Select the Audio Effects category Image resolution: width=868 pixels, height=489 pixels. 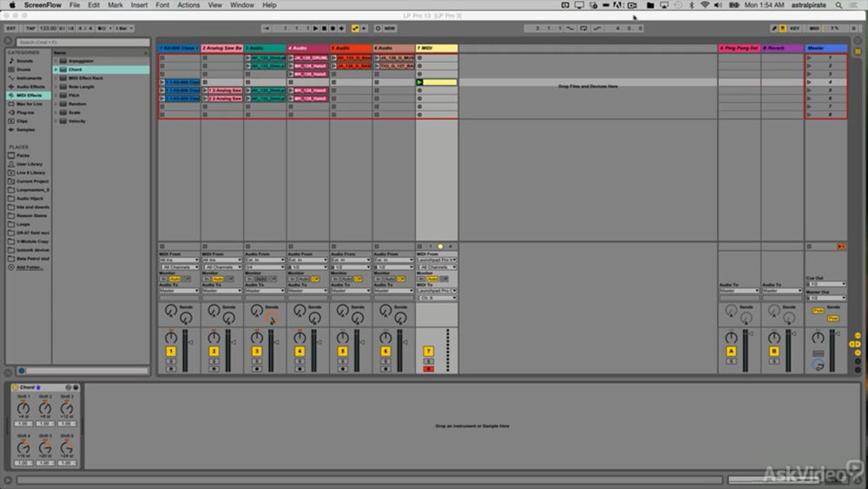coord(30,87)
